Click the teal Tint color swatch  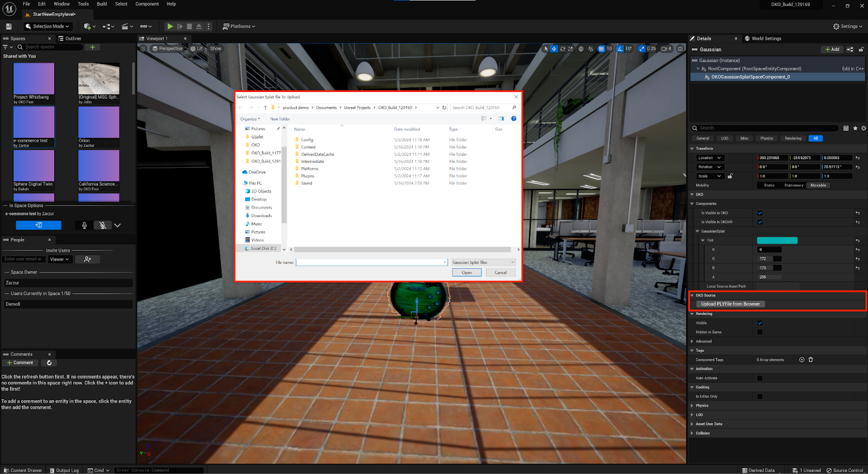777,241
